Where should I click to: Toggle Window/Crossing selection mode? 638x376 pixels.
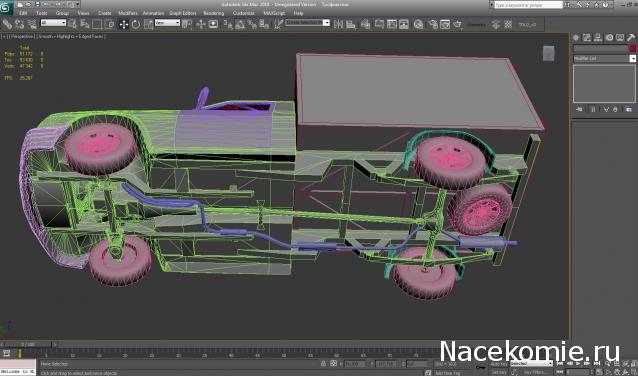(109, 24)
